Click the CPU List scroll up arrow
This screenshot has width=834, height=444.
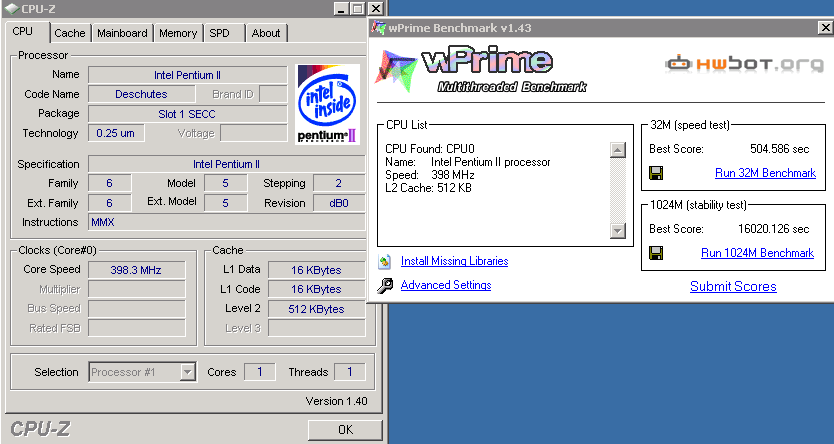(618, 150)
